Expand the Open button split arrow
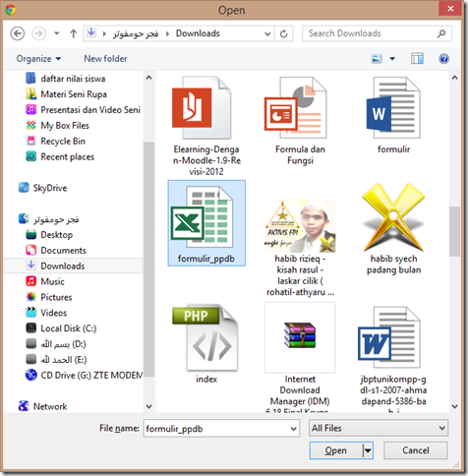Screen dimensions: 468x476 click(x=368, y=450)
